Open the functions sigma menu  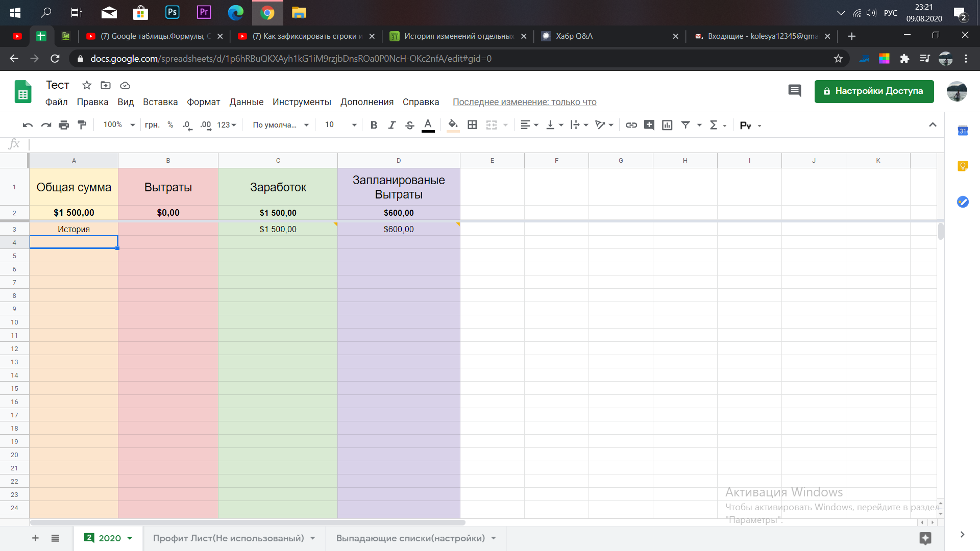coord(714,125)
